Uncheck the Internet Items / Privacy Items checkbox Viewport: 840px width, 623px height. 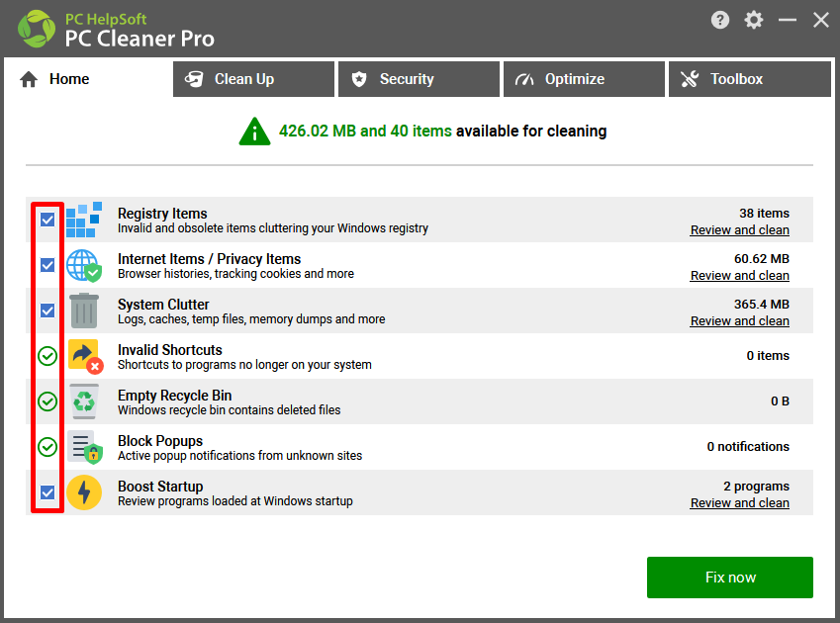pyautogui.click(x=47, y=265)
